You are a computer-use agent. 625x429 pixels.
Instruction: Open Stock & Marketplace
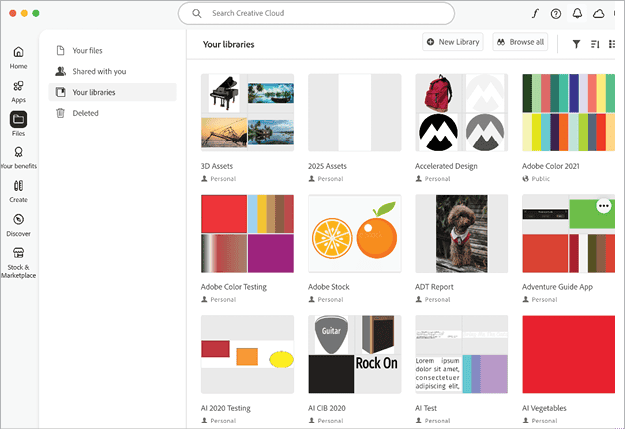[18, 261]
